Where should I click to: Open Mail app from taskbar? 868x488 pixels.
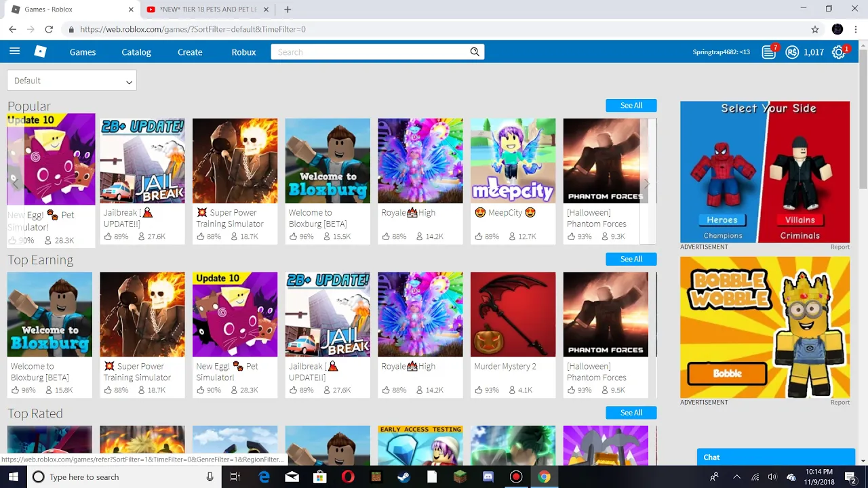click(292, 476)
